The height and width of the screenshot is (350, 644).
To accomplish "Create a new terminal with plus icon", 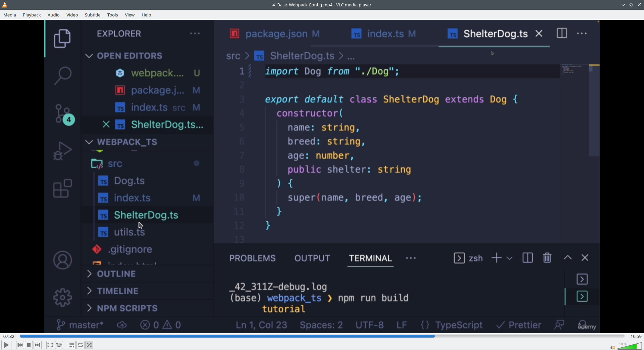I will pos(496,258).
